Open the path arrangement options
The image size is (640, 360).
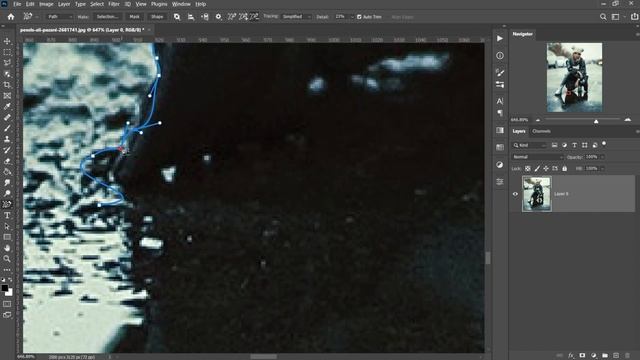pyautogui.click(x=204, y=17)
